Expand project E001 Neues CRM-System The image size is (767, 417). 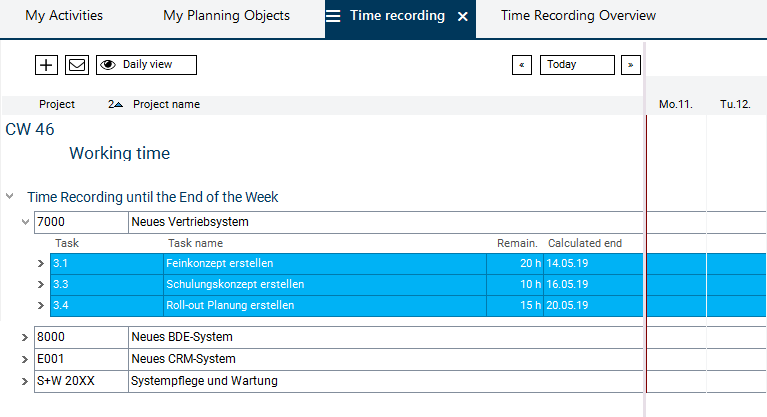[x=25, y=359]
